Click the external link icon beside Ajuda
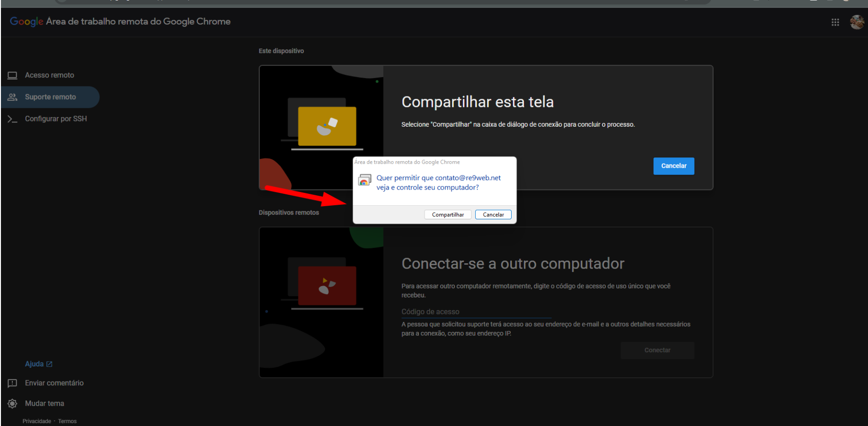The height and width of the screenshot is (426, 868). click(49, 364)
